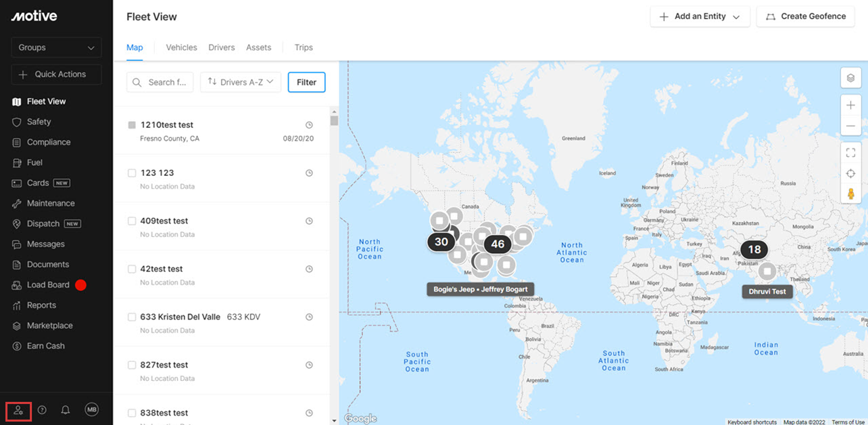The height and width of the screenshot is (425, 868).
Task: Click the clock icon for 827test test
Action: coord(309,365)
